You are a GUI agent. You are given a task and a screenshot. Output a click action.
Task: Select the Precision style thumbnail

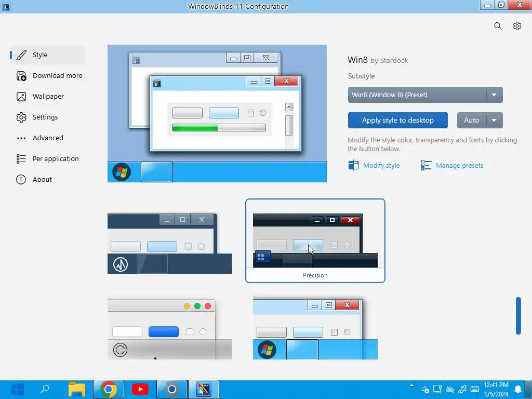pos(315,241)
